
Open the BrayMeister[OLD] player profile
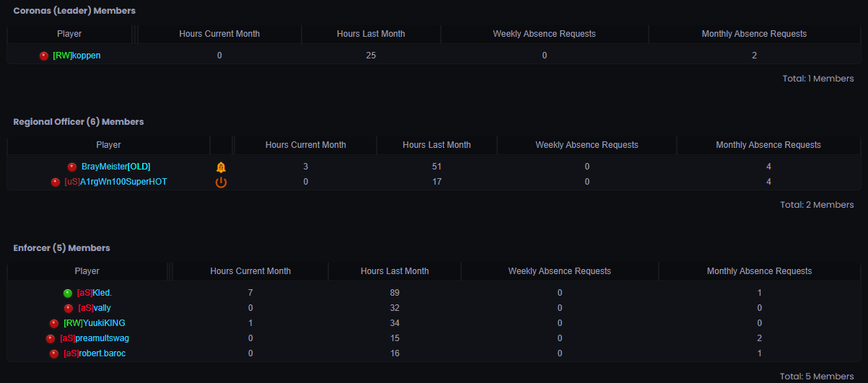[x=115, y=167]
